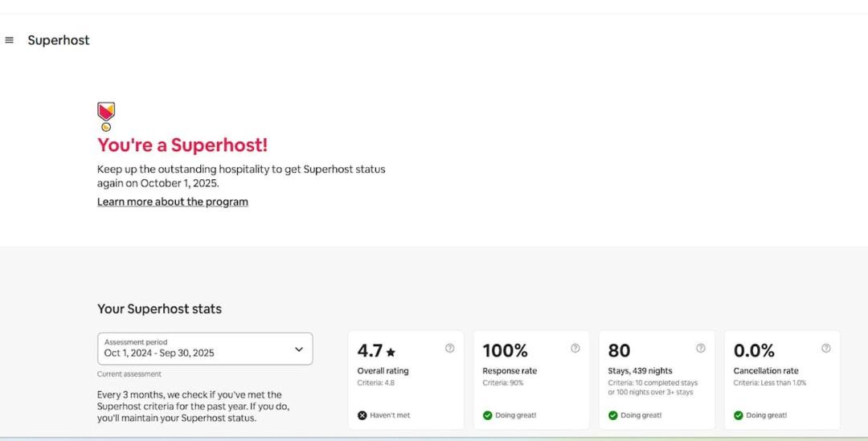Click the Superhost medal badge icon
The width and height of the screenshot is (868, 441).
tap(106, 116)
